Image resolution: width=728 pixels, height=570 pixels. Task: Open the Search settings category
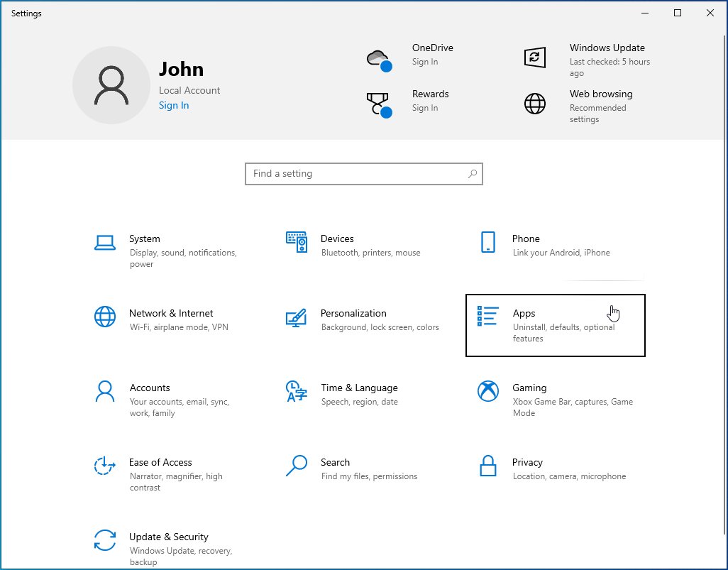pos(335,463)
